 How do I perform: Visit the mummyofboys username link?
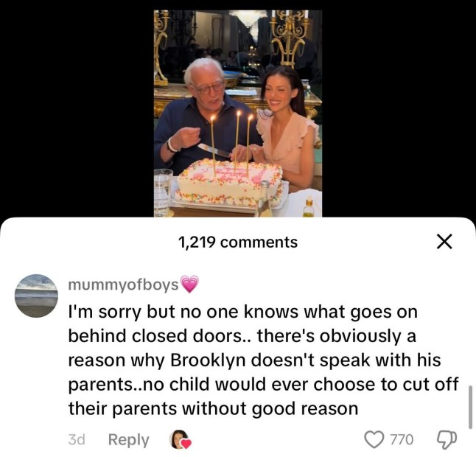coord(124,285)
